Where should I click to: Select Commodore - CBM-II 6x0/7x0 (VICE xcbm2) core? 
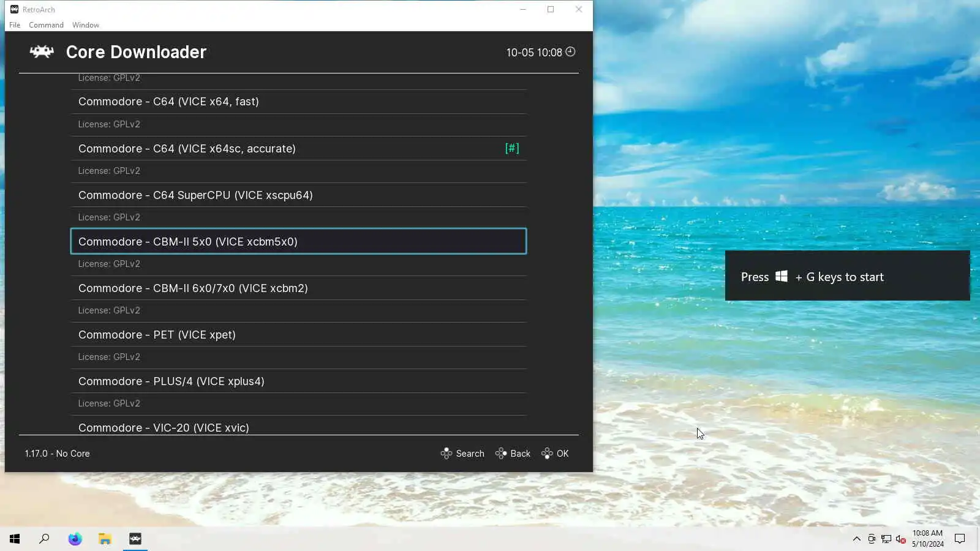click(x=298, y=288)
